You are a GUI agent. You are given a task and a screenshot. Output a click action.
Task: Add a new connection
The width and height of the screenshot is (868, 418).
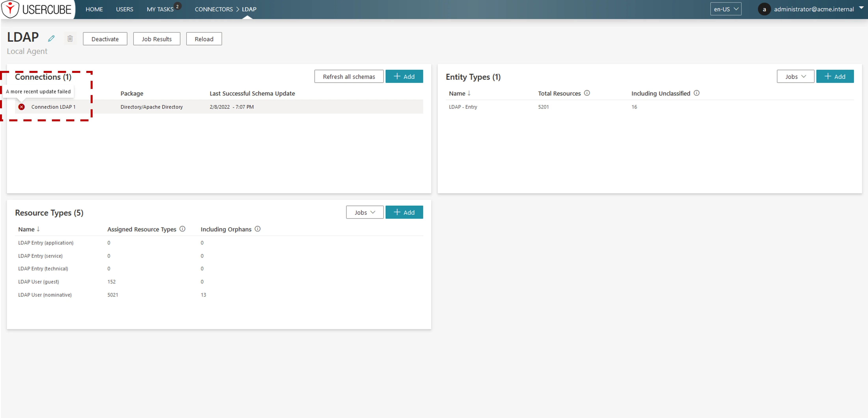coord(404,76)
